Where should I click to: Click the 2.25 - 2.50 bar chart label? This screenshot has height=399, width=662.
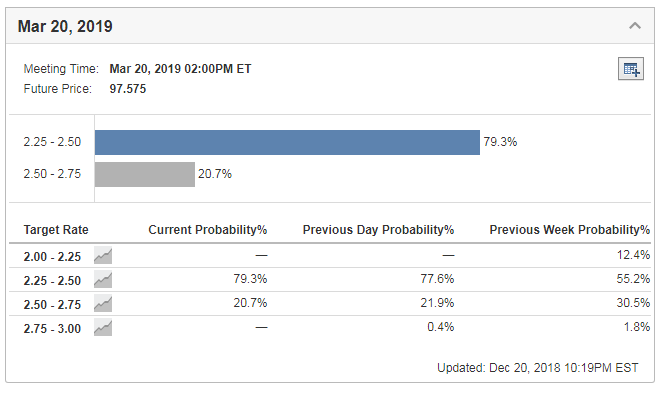52,141
